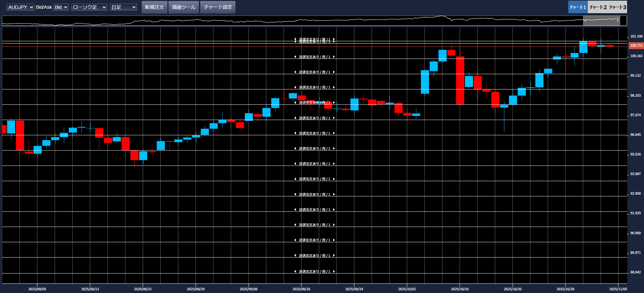Click left arrow of sell order label near 100.161
Screen dimensions: 644x293
click(x=295, y=57)
